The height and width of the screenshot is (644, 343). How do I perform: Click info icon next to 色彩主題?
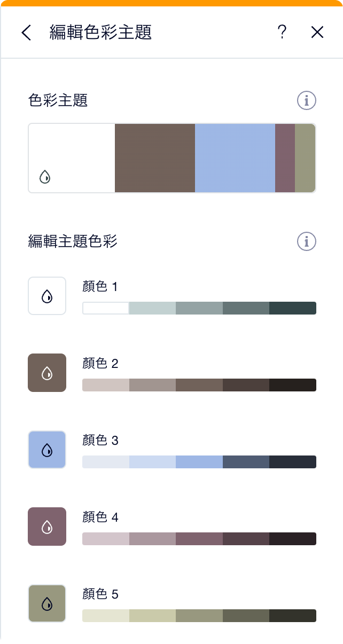(307, 100)
